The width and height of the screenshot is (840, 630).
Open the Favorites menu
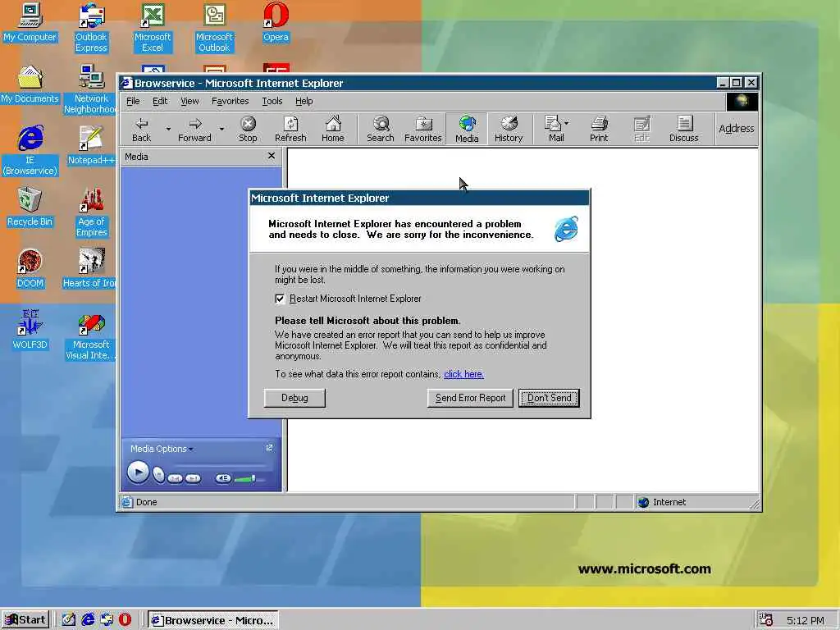pyautogui.click(x=230, y=101)
